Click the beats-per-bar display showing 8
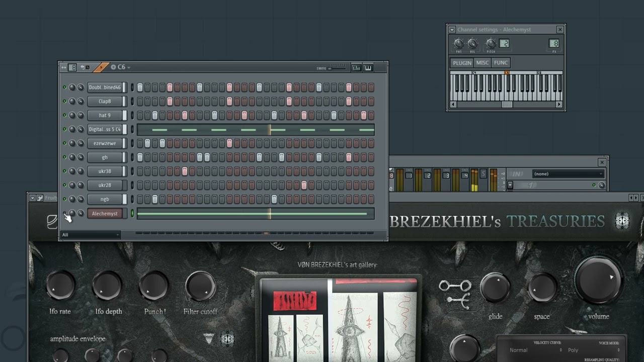 [72, 67]
